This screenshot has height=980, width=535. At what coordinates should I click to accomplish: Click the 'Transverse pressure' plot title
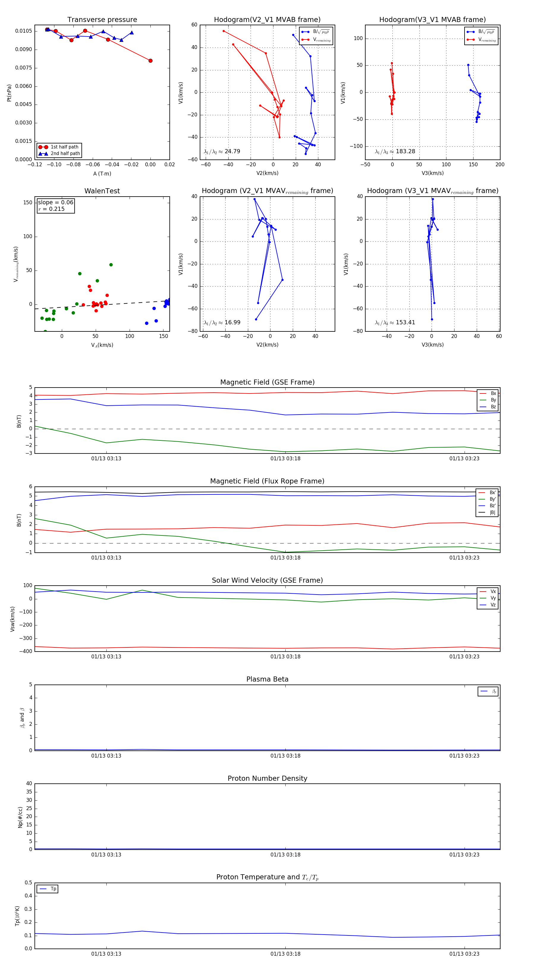102,20
